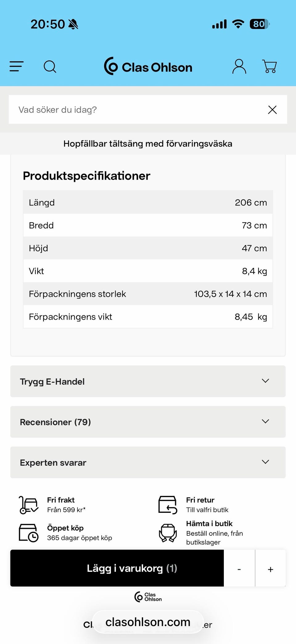Screen dimensions: 296x644
Task: Tap the small Clas Ohlson footer logo
Action: tap(148, 597)
